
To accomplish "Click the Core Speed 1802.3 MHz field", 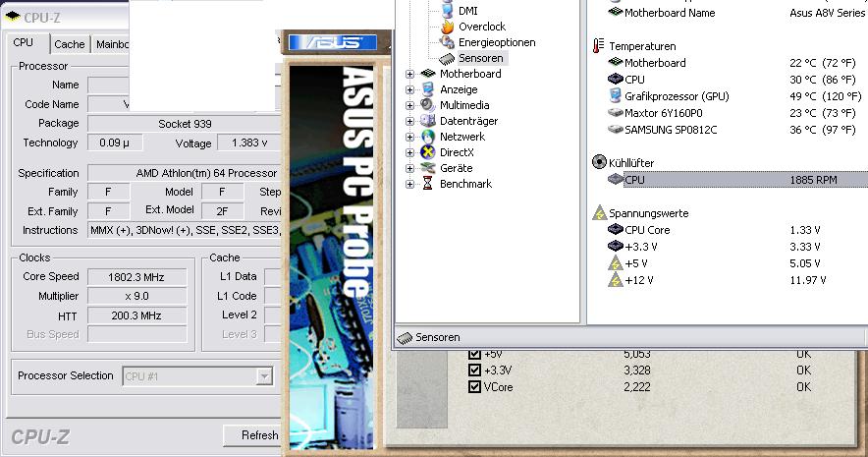I will tap(136, 277).
